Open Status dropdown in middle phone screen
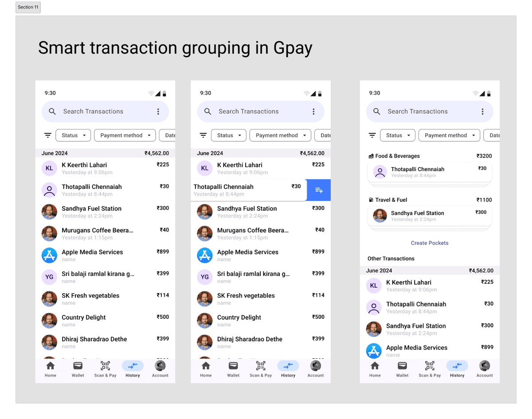The image size is (532, 419). coord(229,135)
